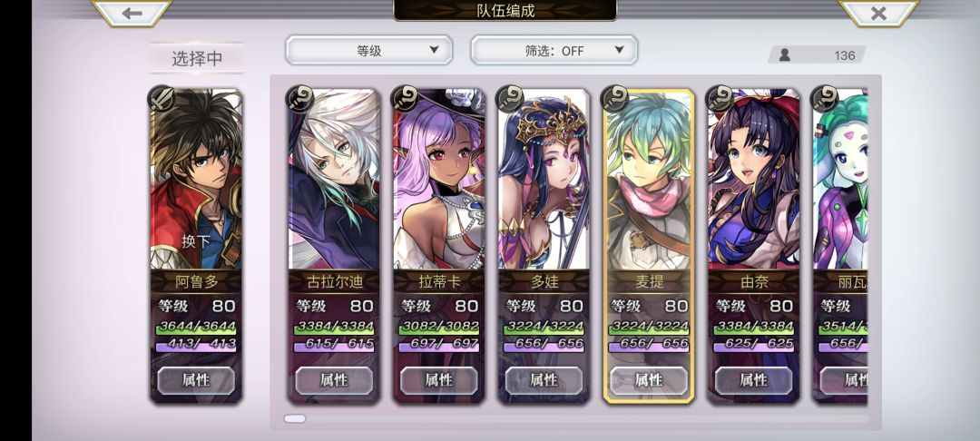The height and width of the screenshot is (441, 980).
Task: Open the 筛选: OFF filter dropdown
Action: click(554, 50)
